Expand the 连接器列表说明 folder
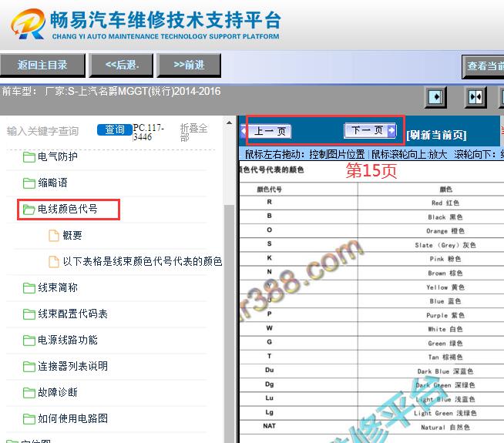The height and width of the screenshot is (443, 504). [x=72, y=366]
